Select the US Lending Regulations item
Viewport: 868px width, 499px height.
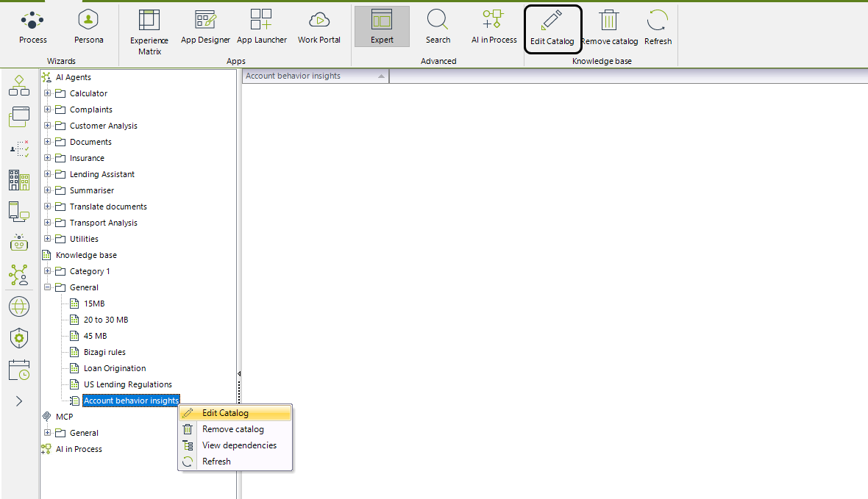(127, 384)
